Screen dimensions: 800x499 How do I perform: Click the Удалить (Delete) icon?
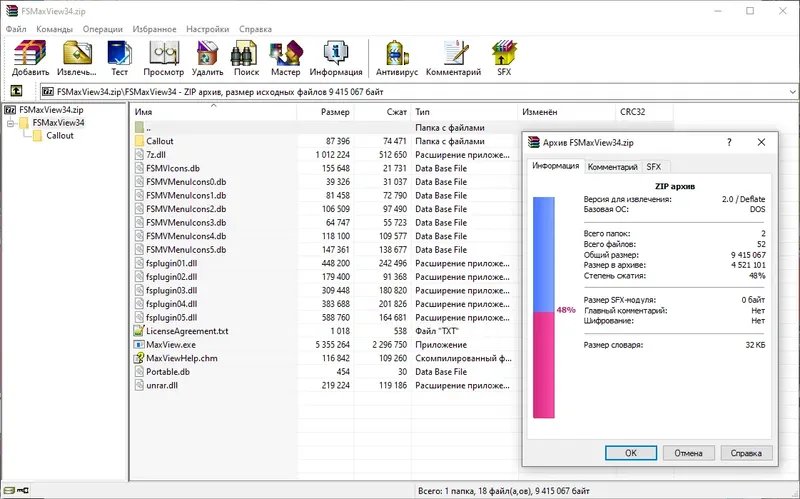pyautogui.click(x=207, y=53)
